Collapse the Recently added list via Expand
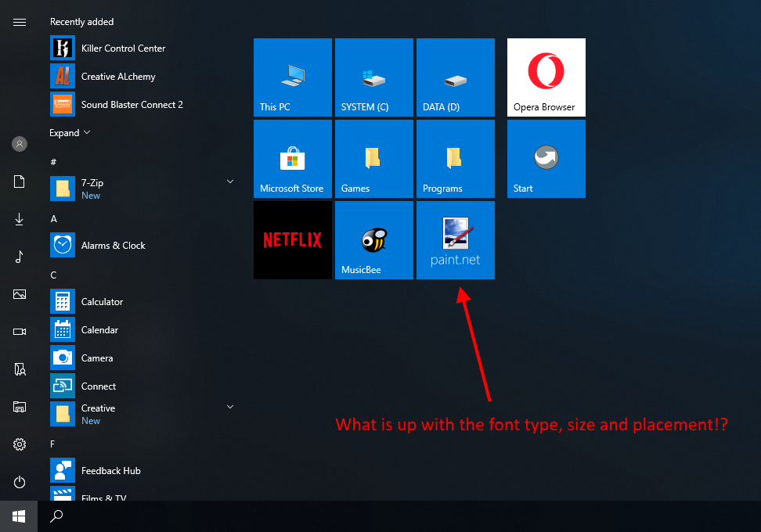Image resolution: width=761 pixels, height=532 pixels. pyautogui.click(x=69, y=132)
